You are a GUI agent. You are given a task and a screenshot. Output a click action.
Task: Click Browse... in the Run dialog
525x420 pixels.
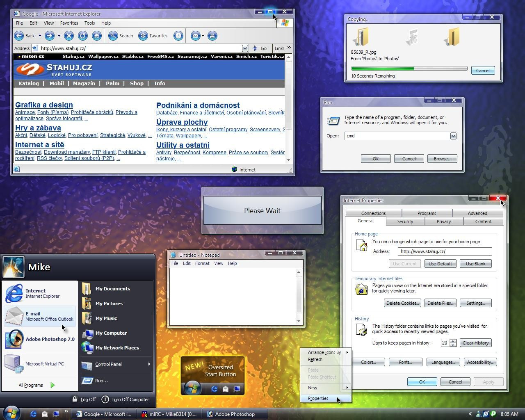[x=442, y=159]
